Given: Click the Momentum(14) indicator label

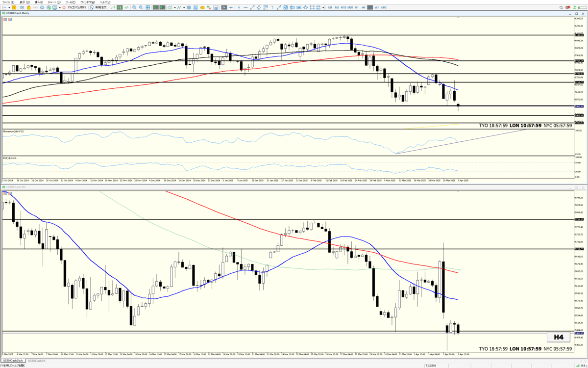Looking at the screenshot, I should tap(13, 131).
